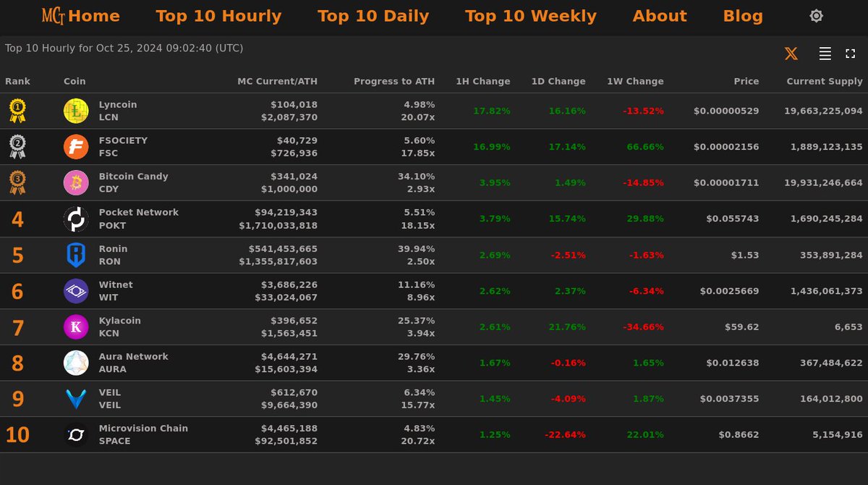
Task: Click the Aura Network coin logo
Action: (76, 363)
